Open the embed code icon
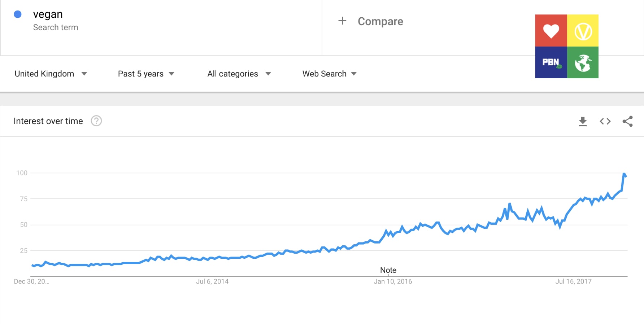 pyautogui.click(x=605, y=122)
